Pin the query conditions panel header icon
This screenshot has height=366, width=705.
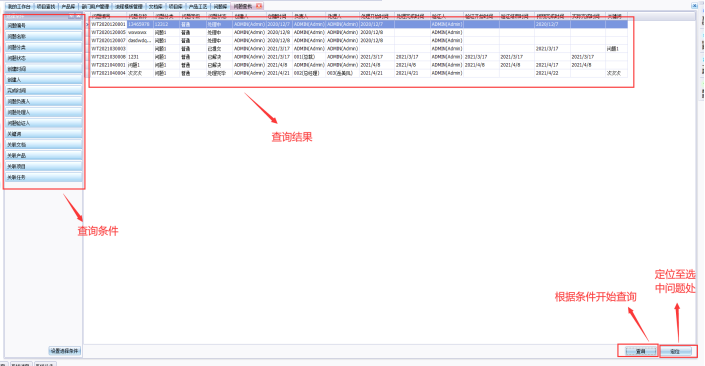click(x=71, y=16)
